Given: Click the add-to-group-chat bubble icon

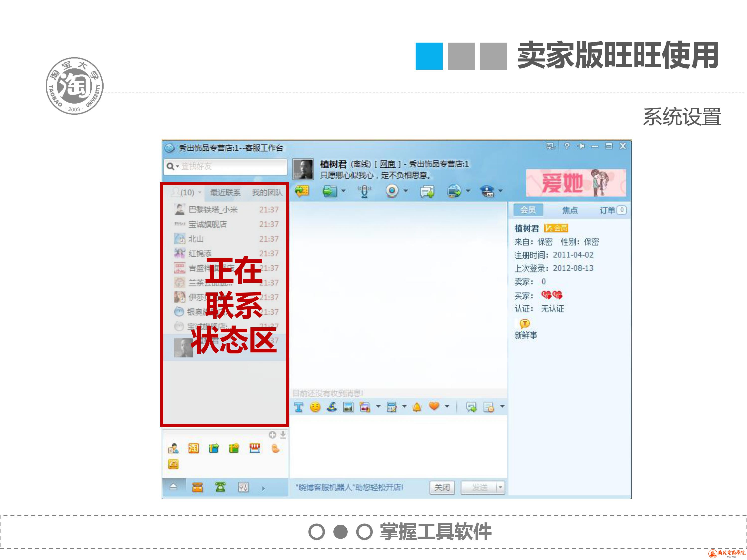Looking at the screenshot, I should pos(427,191).
